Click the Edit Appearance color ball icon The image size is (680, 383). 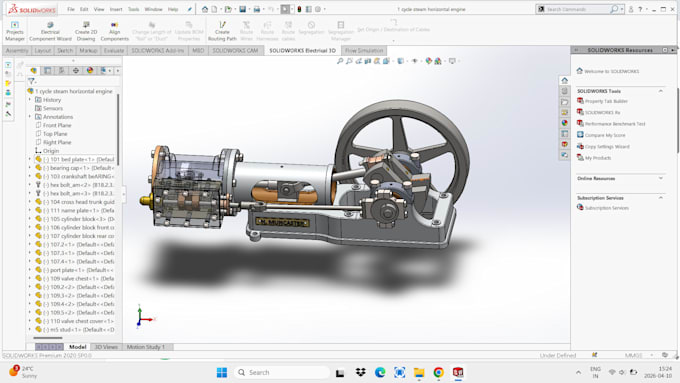click(428, 61)
